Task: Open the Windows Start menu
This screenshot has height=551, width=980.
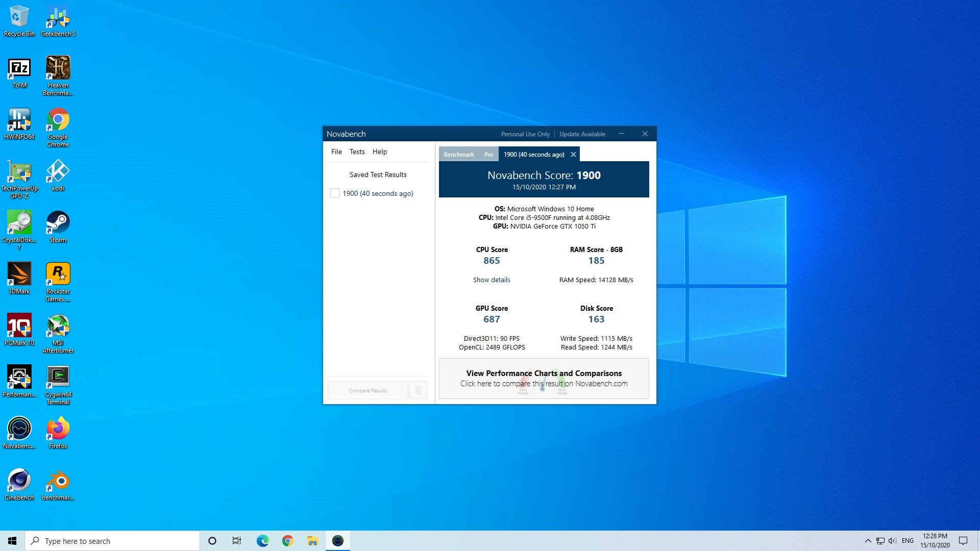Action: coord(12,541)
